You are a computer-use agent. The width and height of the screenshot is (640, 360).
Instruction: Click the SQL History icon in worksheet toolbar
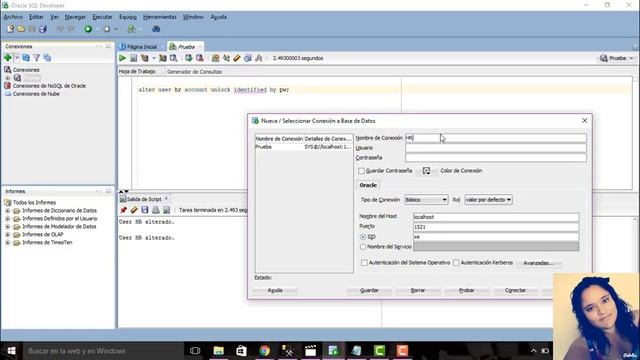pyautogui.click(x=248, y=58)
